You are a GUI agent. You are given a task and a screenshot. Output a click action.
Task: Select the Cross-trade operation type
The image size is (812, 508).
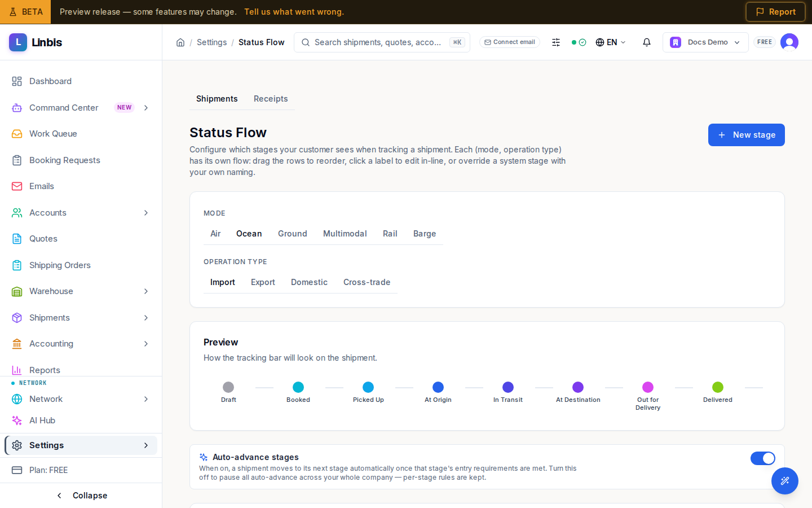coord(367,282)
